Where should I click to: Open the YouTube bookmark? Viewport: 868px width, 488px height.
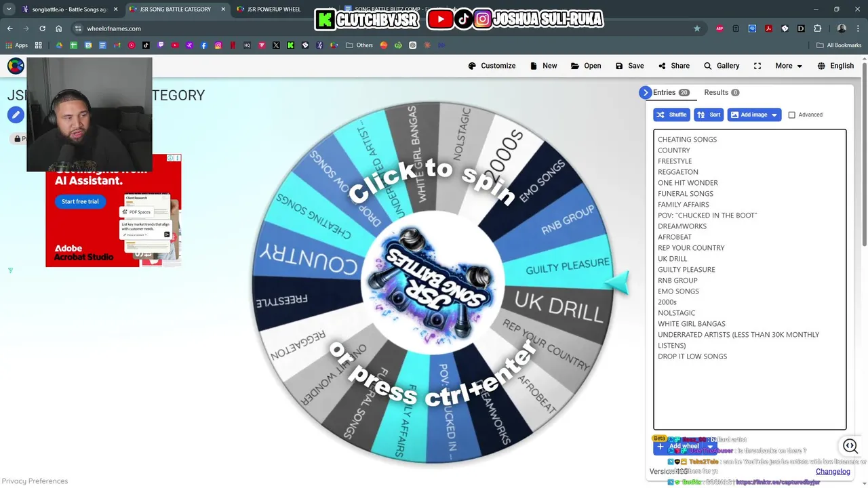[175, 45]
